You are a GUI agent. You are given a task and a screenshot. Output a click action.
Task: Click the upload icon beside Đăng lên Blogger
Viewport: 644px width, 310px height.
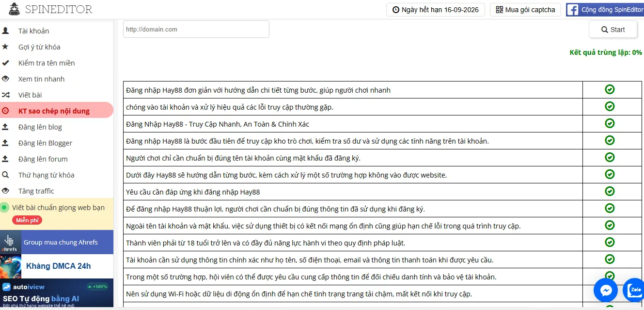click(x=5, y=143)
